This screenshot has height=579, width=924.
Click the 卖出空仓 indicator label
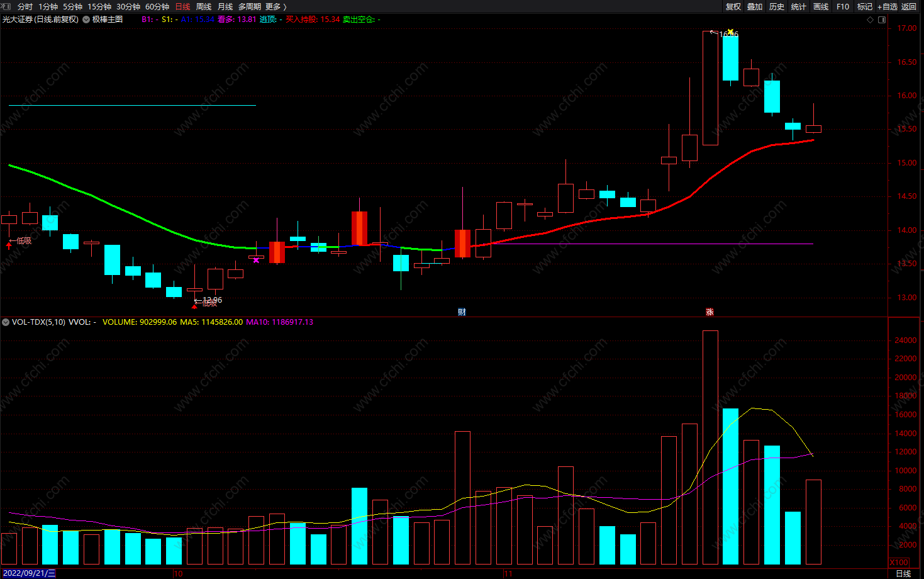[359, 20]
